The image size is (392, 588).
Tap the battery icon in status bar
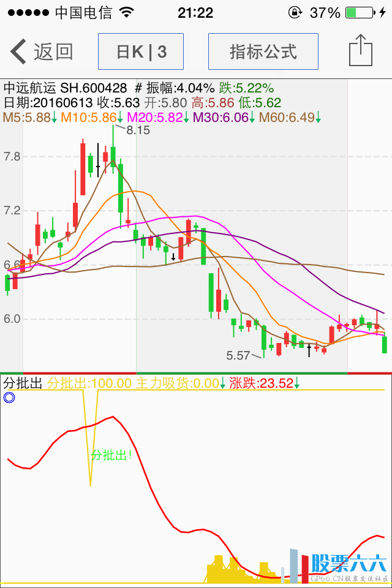pos(358,12)
